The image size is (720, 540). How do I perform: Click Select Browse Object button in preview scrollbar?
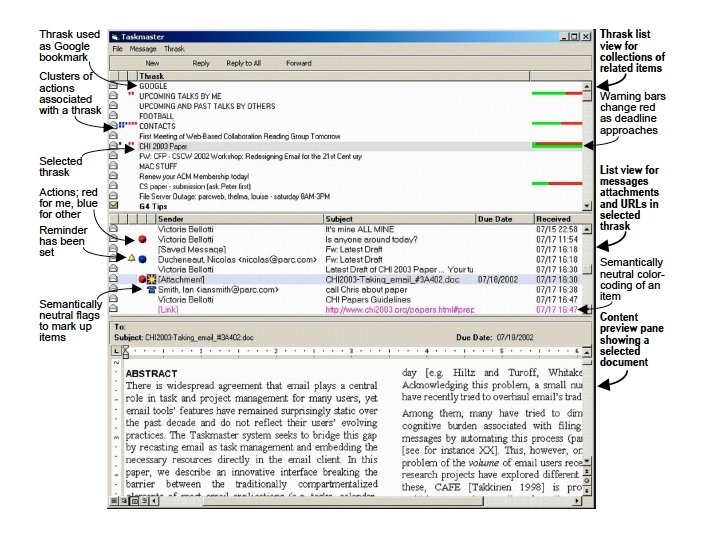(586, 481)
